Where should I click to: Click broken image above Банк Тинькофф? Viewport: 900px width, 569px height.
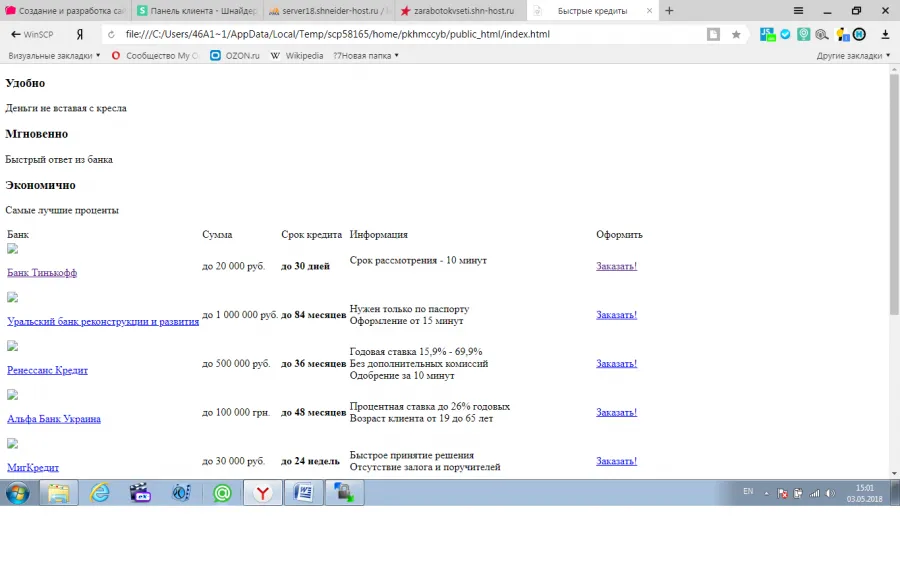(13, 249)
